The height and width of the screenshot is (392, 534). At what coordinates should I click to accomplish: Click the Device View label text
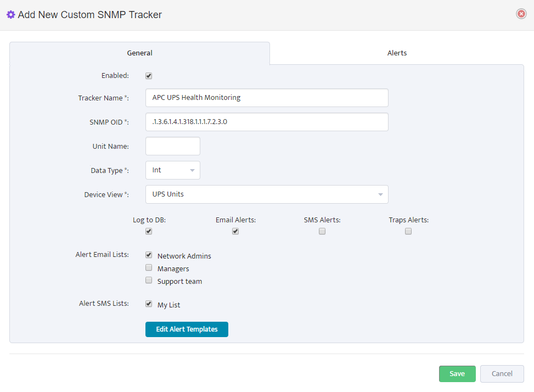[106, 194]
